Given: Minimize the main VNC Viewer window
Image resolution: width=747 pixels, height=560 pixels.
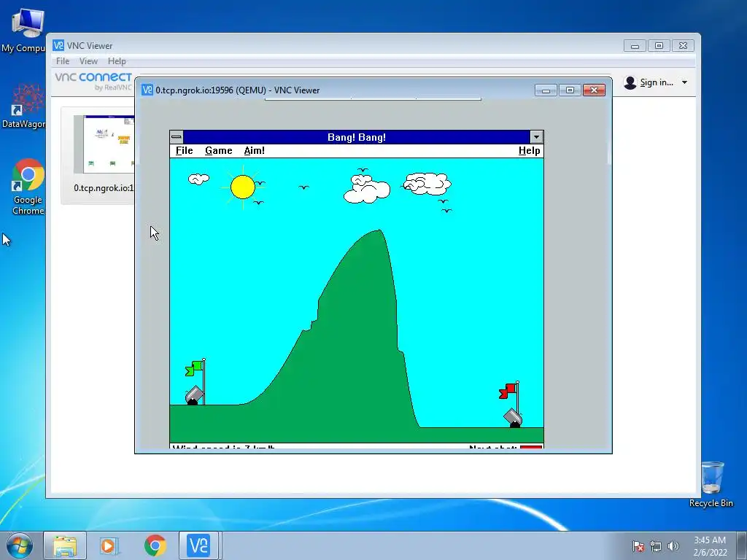Looking at the screenshot, I should coord(635,46).
